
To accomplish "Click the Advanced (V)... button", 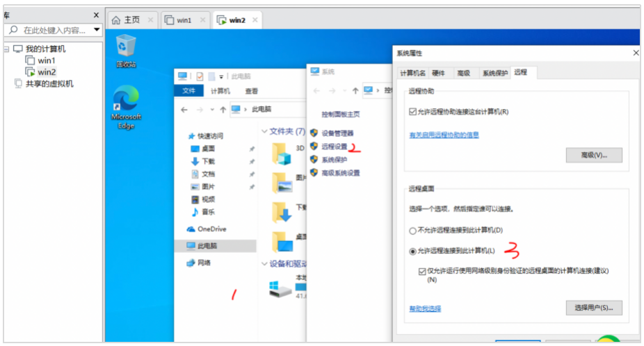I will (593, 155).
